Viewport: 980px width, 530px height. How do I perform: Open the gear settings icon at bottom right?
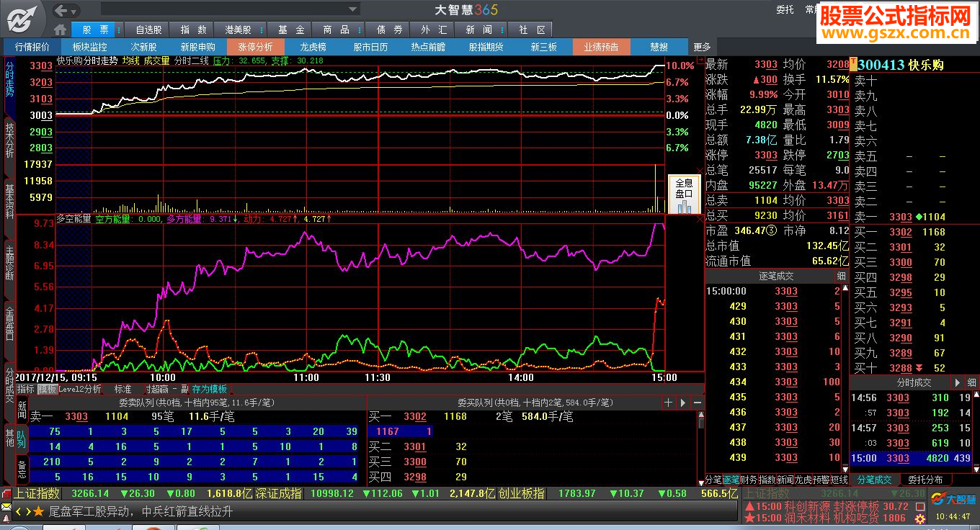[x=919, y=518]
